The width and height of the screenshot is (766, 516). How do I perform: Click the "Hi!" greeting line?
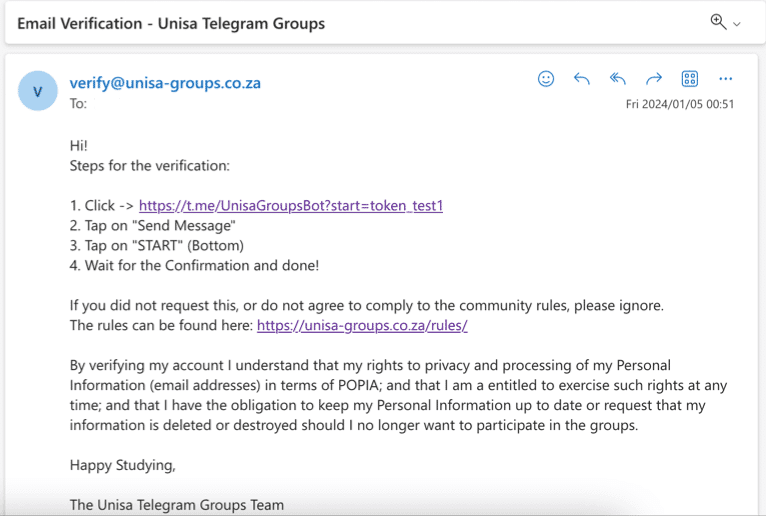[79, 146]
